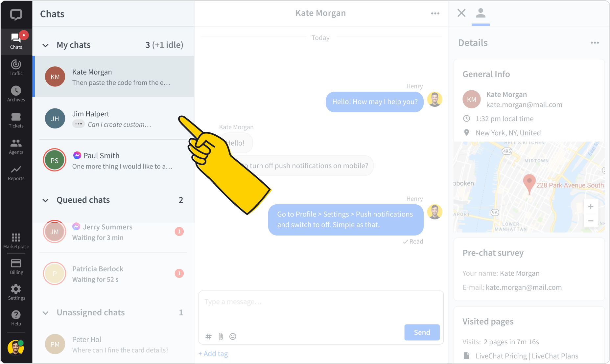Switch to the customer profile tab
This screenshot has height=364, width=610.
(481, 13)
